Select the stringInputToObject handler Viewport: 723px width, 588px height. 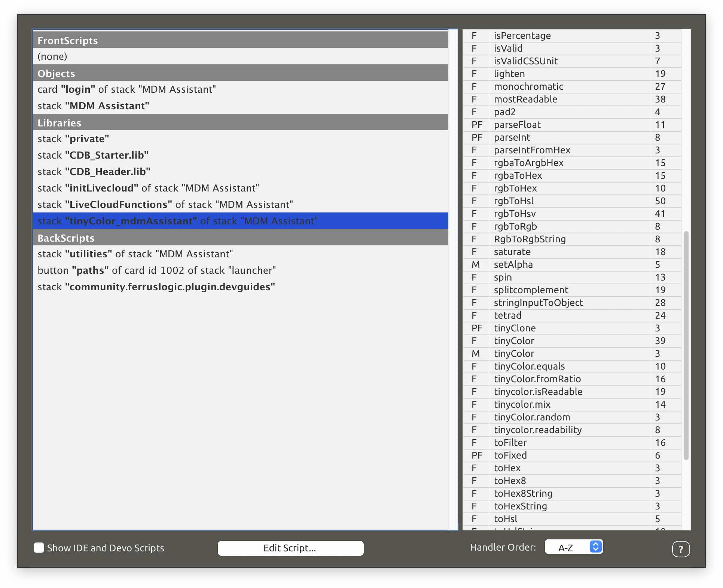point(538,303)
